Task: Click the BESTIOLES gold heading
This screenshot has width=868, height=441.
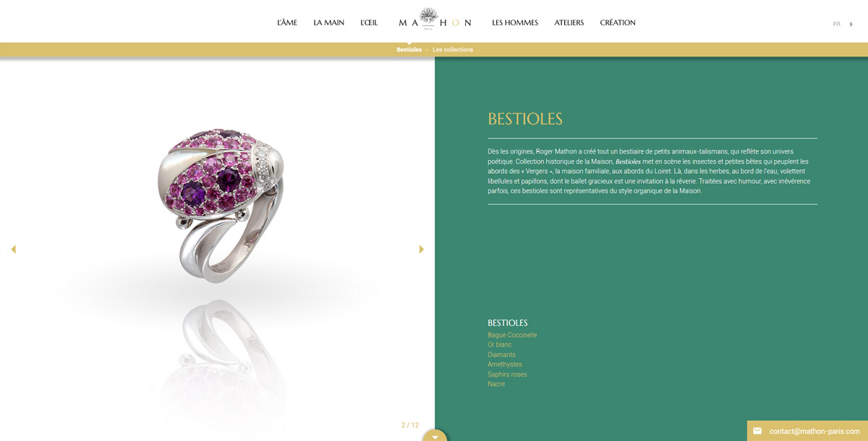Action: pos(525,119)
